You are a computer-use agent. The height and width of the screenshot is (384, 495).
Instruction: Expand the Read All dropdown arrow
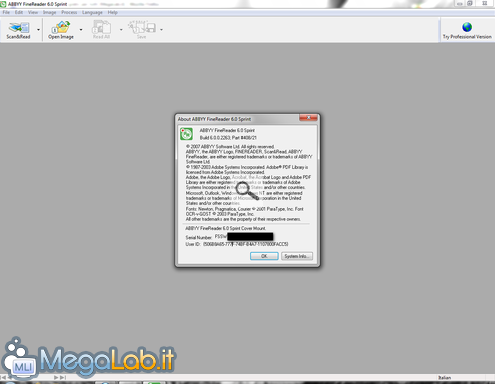(x=121, y=30)
